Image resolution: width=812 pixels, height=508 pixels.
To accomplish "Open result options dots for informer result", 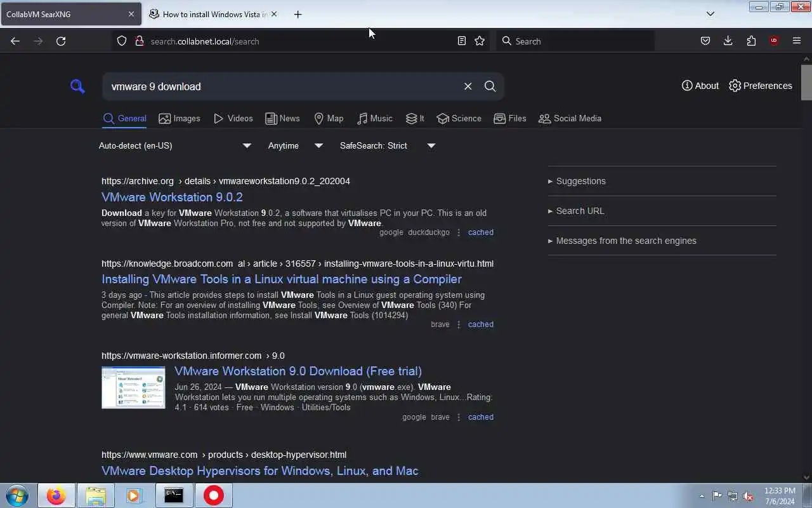I will 459,417.
